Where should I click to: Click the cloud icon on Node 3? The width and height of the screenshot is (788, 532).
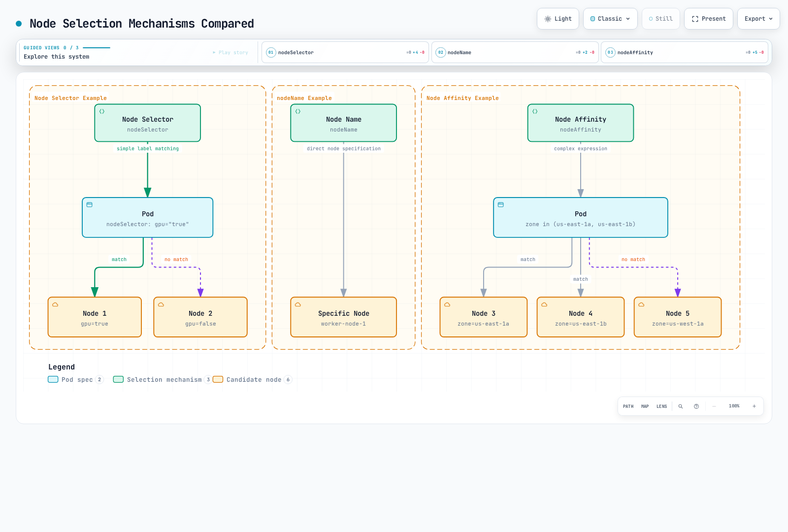click(x=447, y=304)
